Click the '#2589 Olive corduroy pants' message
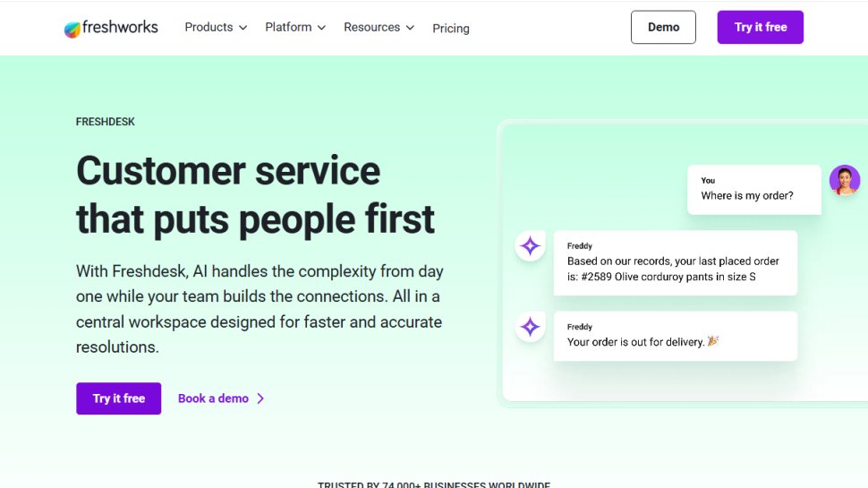This screenshot has height=488, width=868. pyautogui.click(x=676, y=262)
